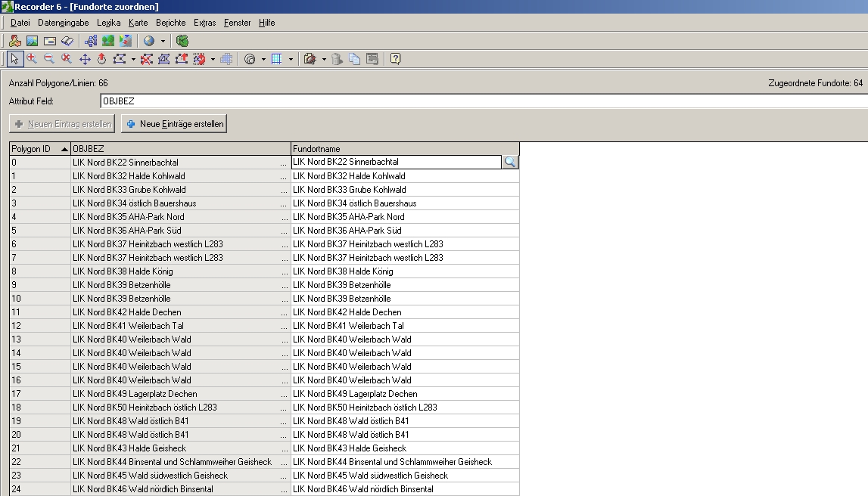Open dropdown arrow beside the magnet tool
Image resolution: width=868 pixels, height=496 pixels.
pyautogui.click(x=213, y=59)
